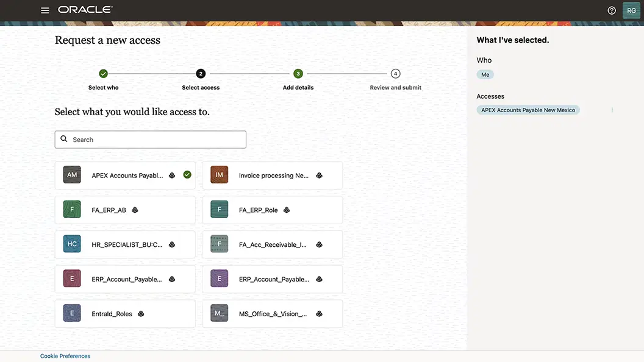Deselect the green checkmark on APEX Accounts Payabl...
The image size is (644, 362).
click(187, 174)
